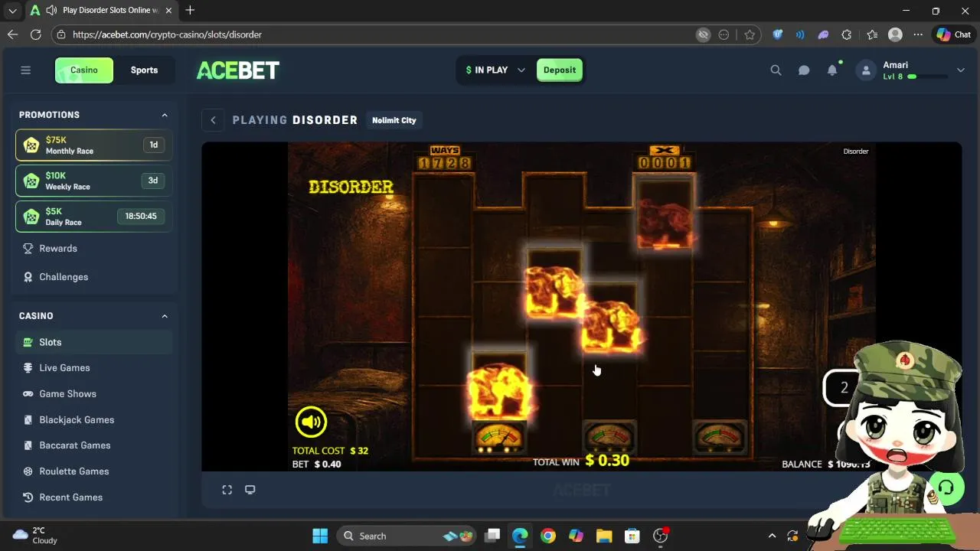The image size is (980, 551).
Task: Open the notifications bell
Action: [832, 70]
